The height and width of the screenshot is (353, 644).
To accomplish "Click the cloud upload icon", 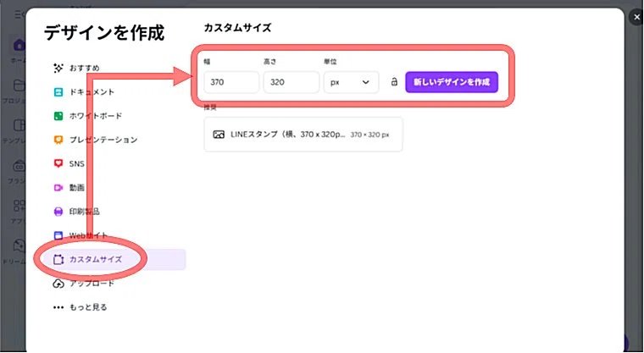I will point(58,284).
